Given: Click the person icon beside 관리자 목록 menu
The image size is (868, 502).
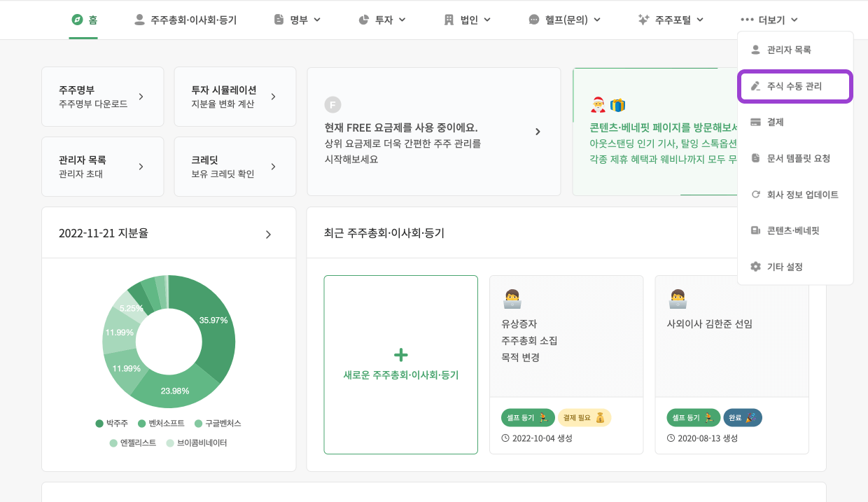Looking at the screenshot, I should coord(755,50).
